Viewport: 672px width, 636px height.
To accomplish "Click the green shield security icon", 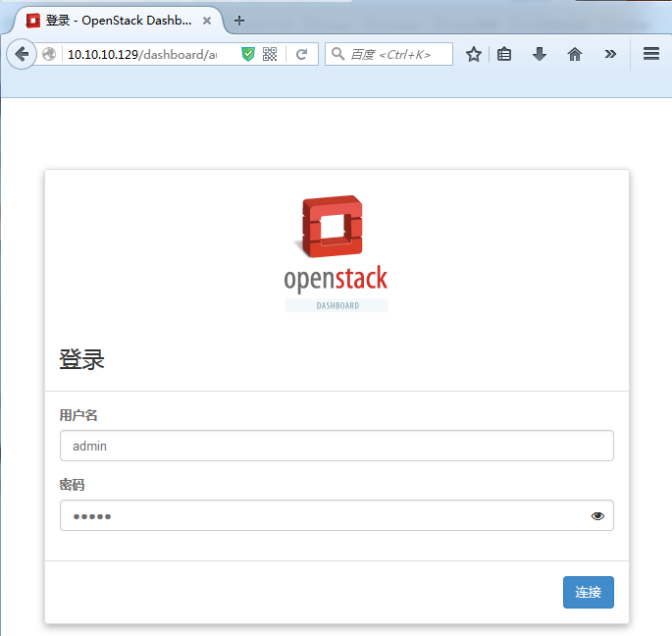I will click(x=248, y=54).
